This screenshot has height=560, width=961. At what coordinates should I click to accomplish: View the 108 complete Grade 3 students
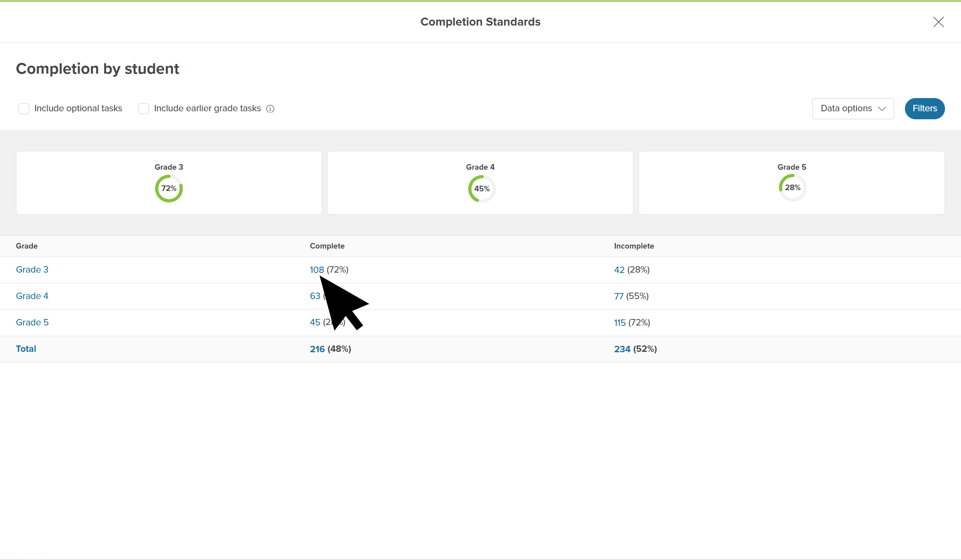click(x=316, y=270)
